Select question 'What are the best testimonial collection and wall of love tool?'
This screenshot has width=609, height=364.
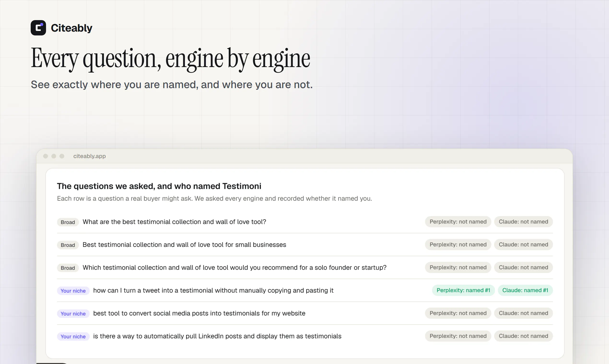coord(174,222)
